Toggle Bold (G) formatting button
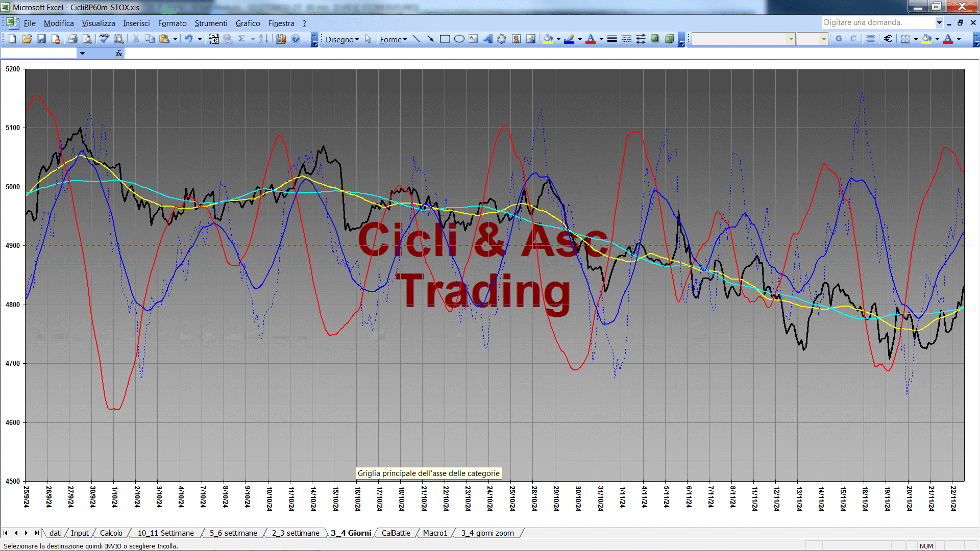The height and width of the screenshot is (551, 980). click(839, 39)
